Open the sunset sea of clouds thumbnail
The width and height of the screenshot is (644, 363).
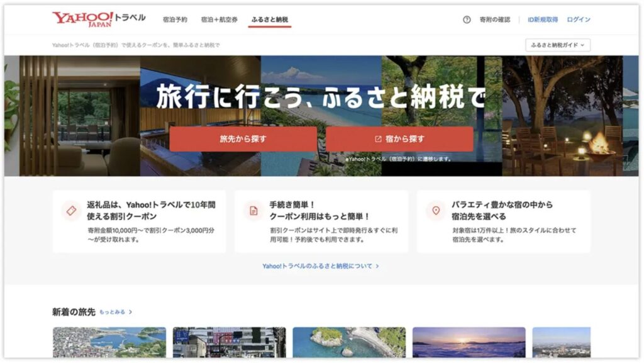point(469,342)
